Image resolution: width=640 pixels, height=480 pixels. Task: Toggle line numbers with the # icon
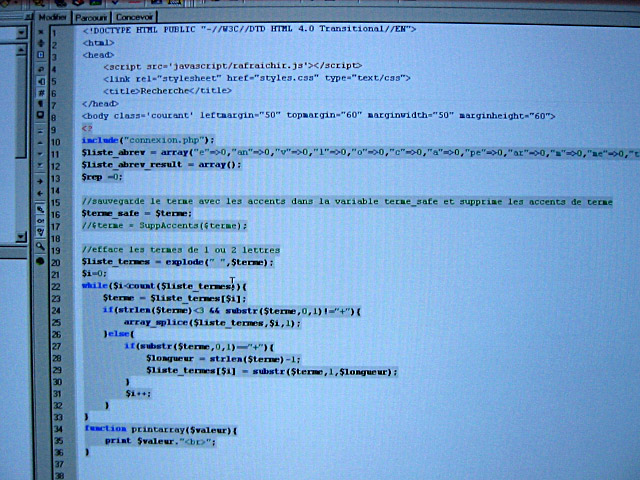tap(40, 93)
